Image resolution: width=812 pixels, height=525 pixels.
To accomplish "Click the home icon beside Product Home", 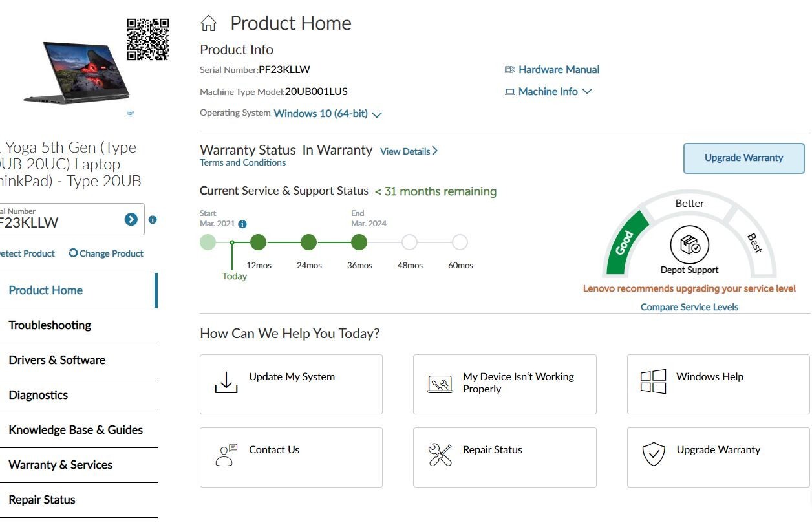I will (x=209, y=24).
